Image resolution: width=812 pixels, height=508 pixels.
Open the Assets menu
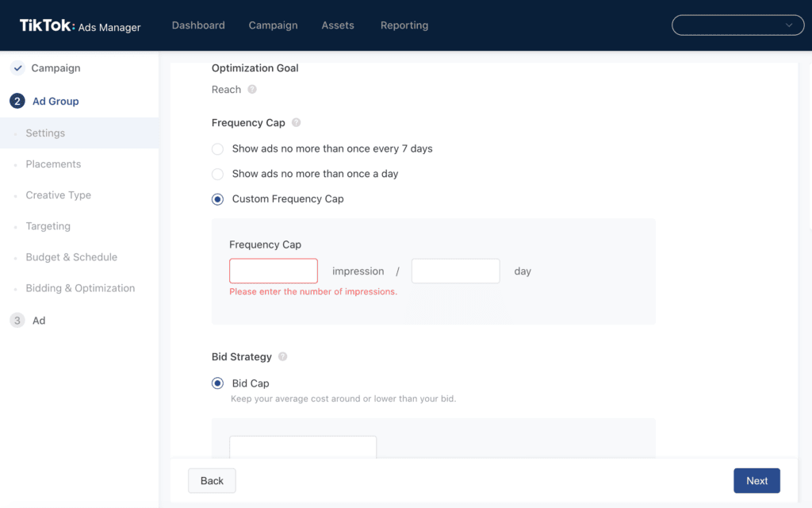click(x=338, y=25)
